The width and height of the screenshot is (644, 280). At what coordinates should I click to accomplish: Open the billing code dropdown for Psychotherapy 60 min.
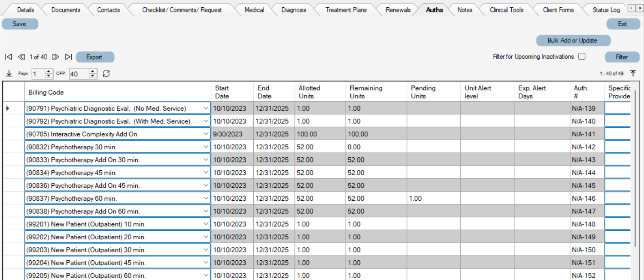(206, 198)
